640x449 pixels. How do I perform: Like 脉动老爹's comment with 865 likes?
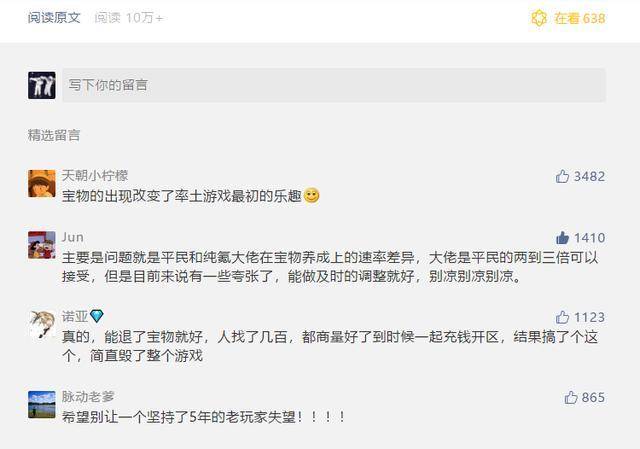[571, 397]
